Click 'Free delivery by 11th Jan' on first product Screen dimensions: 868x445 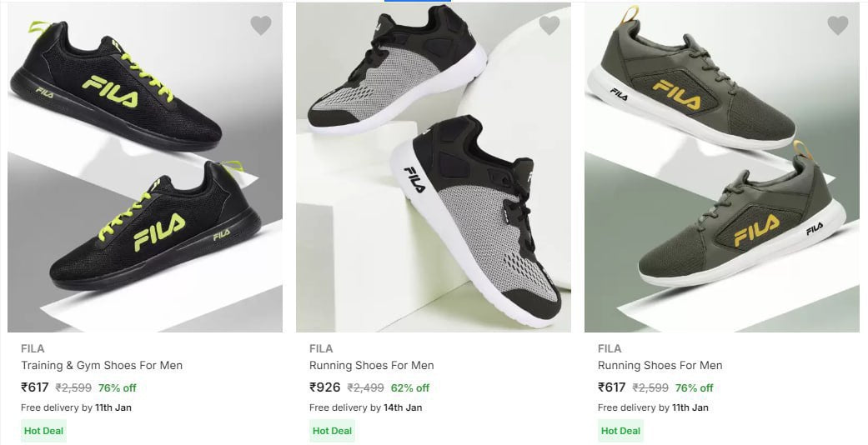tap(76, 407)
